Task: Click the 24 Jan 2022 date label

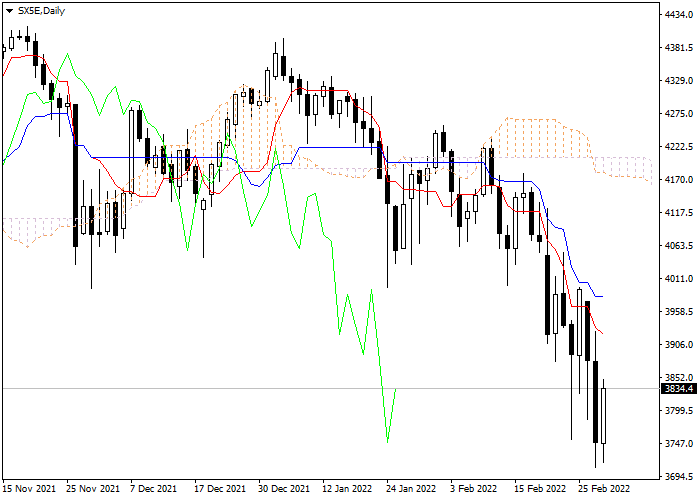Action: pos(411,489)
